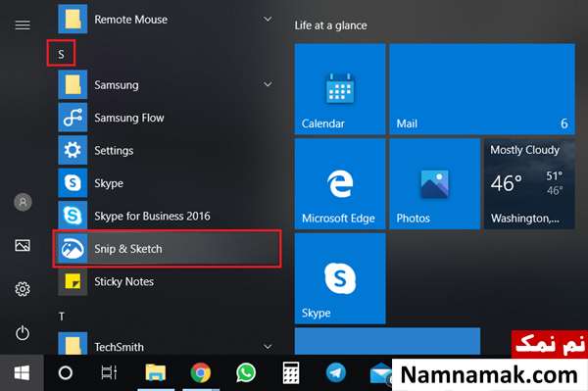The height and width of the screenshot is (391, 588).
Task: Expand the Remote Mouse folder chevron
Action: pyautogui.click(x=268, y=19)
